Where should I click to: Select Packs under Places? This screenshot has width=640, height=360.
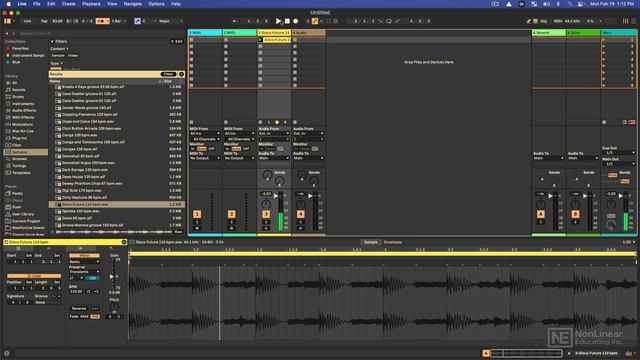17,193
